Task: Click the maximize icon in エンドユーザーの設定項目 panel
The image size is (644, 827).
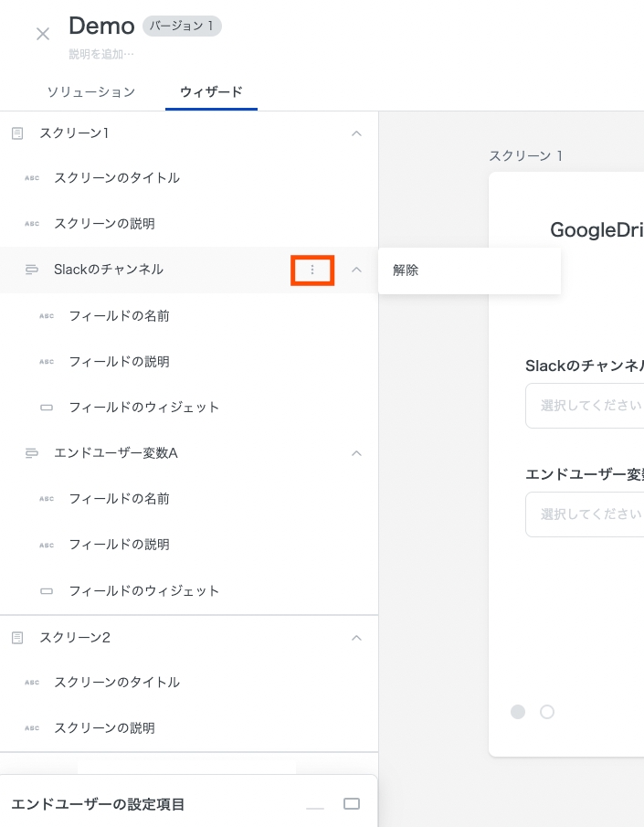Action: click(352, 804)
